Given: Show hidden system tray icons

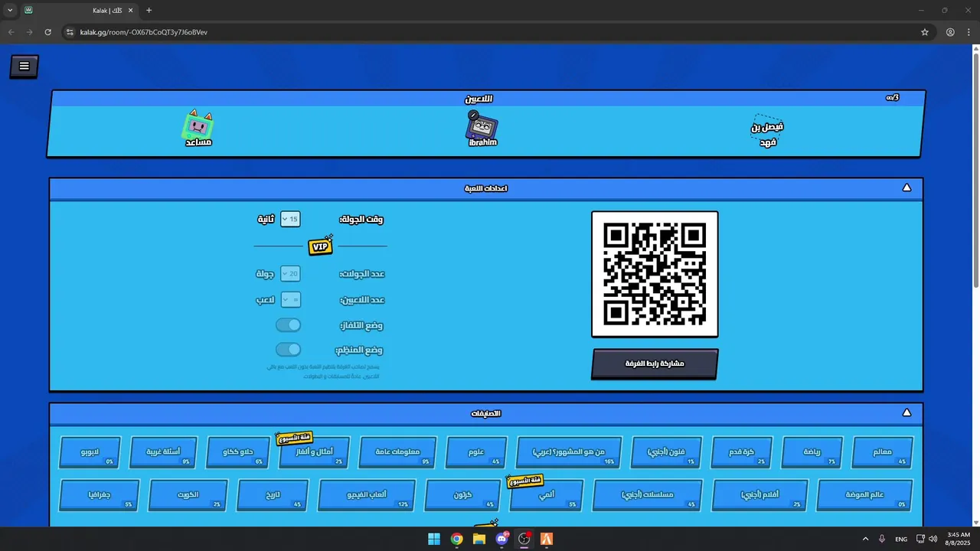Looking at the screenshot, I should [865, 539].
